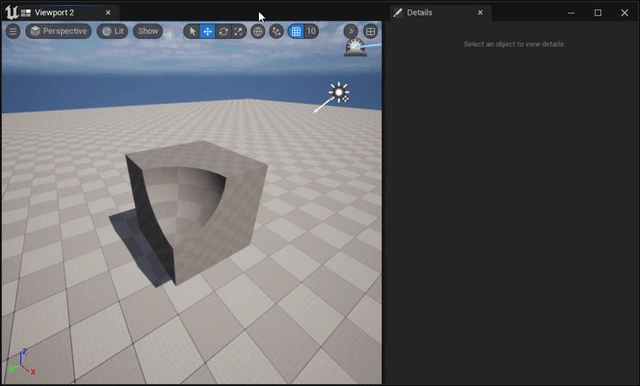Maximize the editor window

pyautogui.click(x=598, y=13)
